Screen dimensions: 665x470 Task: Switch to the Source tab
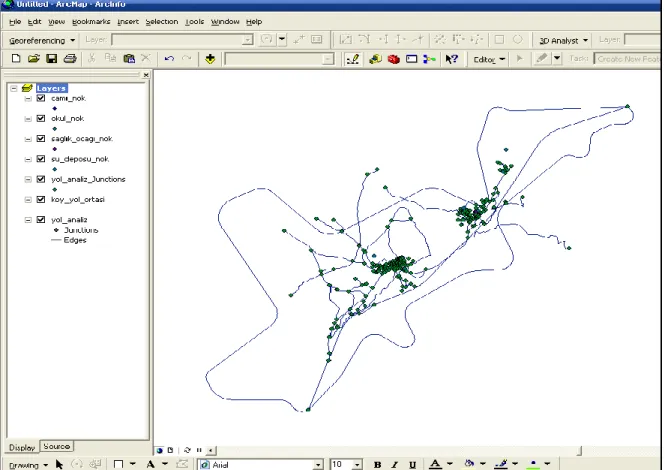click(56, 446)
